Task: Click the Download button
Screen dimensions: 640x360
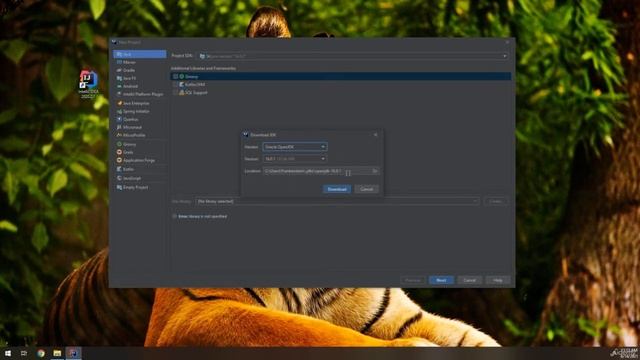Action: (x=337, y=189)
